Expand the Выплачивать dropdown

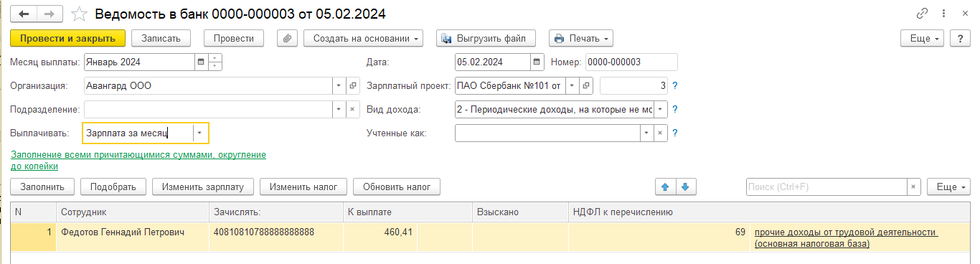click(200, 133)
